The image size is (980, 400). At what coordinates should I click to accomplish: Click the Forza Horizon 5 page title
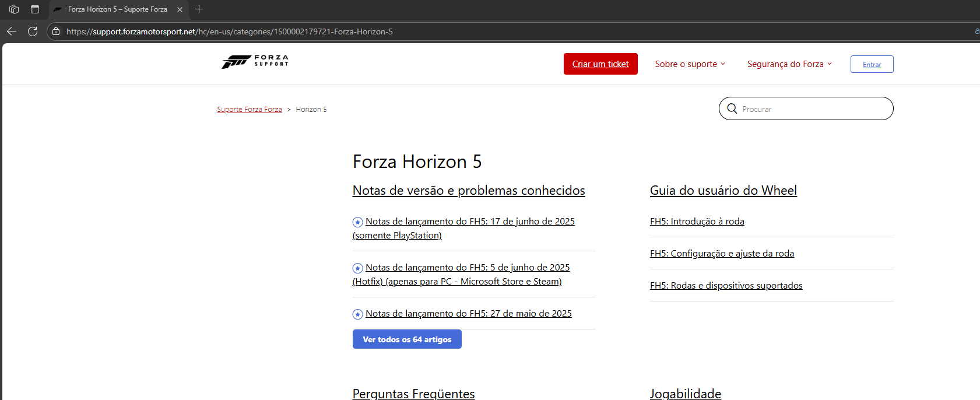(417, 162)
